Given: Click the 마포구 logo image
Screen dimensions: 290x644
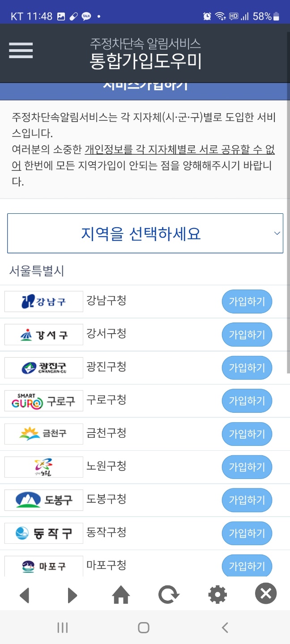Looking at the screenshot, I should [43, 565].
